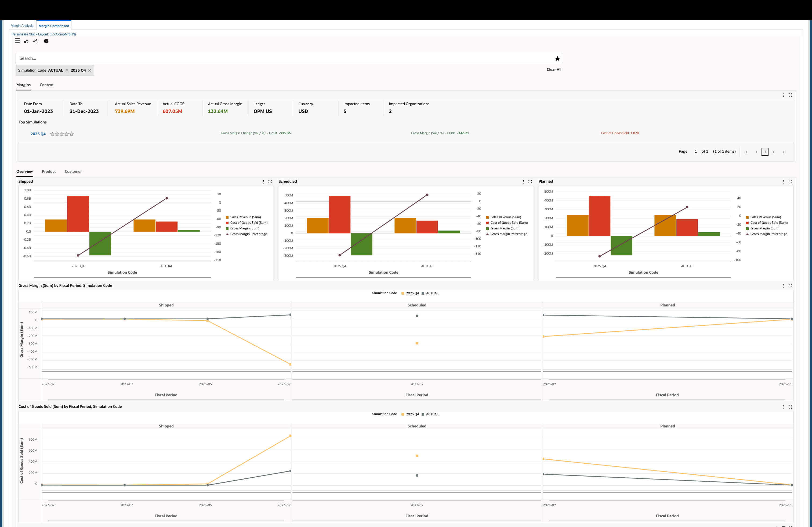Open the share options icon

[35, 41]
